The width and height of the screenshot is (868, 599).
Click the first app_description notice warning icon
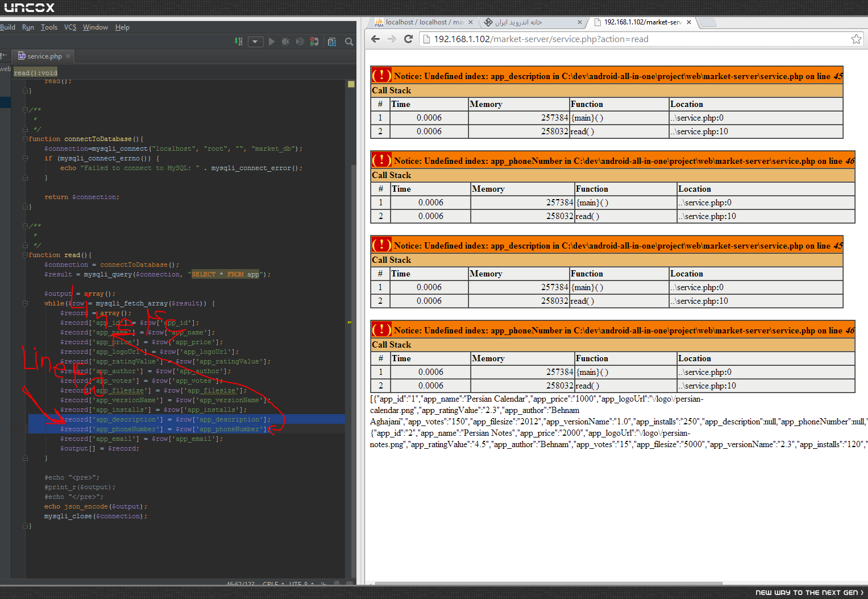point(381,75)
